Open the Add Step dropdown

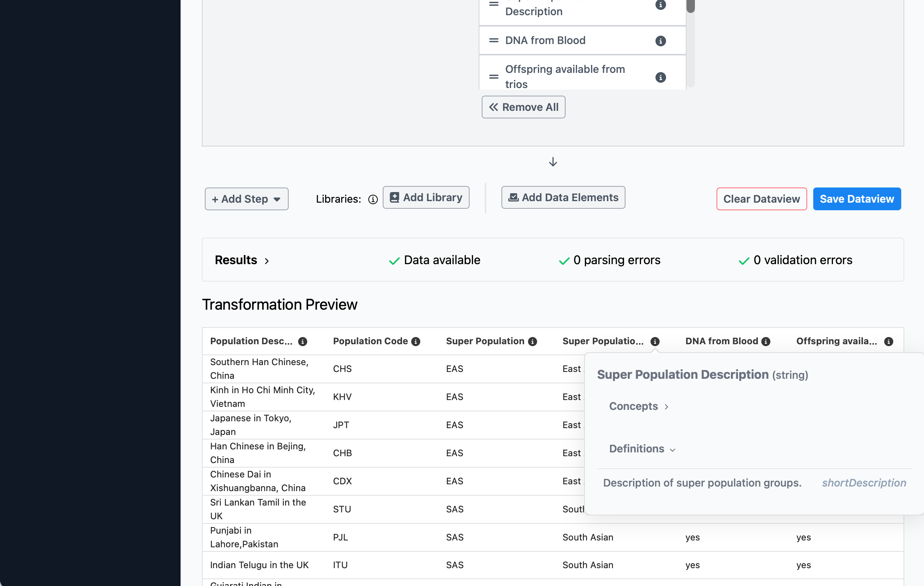(246, 199)
